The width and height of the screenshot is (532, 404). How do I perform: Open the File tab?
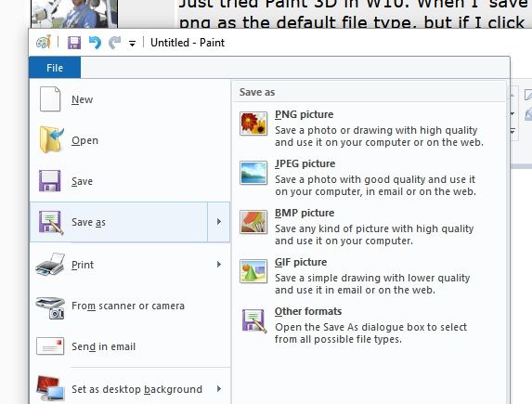[55, 68]
